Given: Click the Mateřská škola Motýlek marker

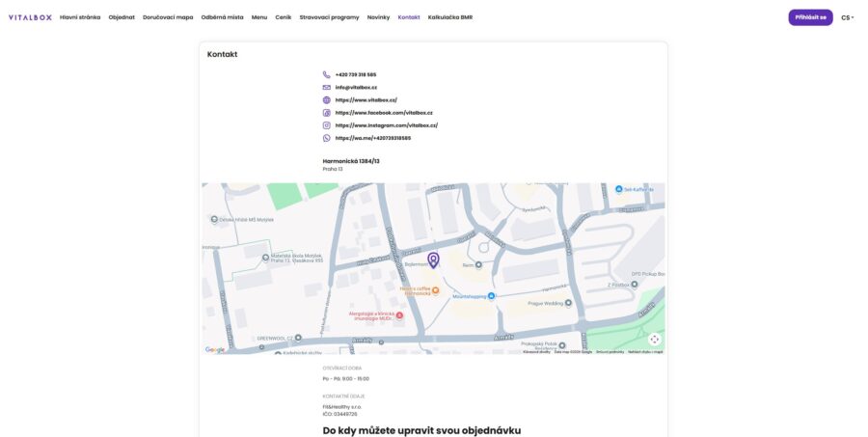Looking at the screenshot, I should [266, 259].
